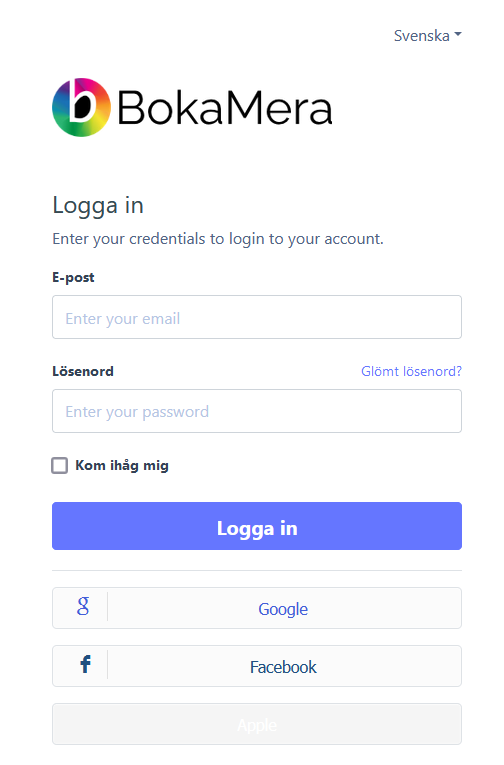The image size is (504, 765).
Task: Click the divider line above Google button
Action: pos(257,570)
